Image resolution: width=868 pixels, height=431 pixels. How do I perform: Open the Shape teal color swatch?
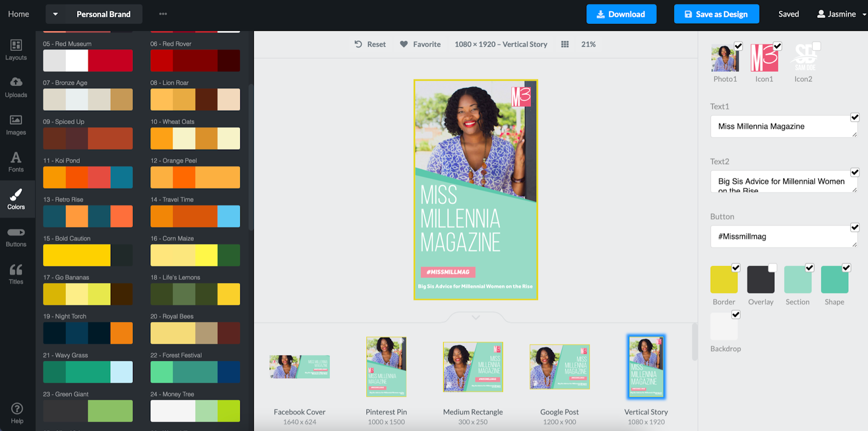coord(834,279)
